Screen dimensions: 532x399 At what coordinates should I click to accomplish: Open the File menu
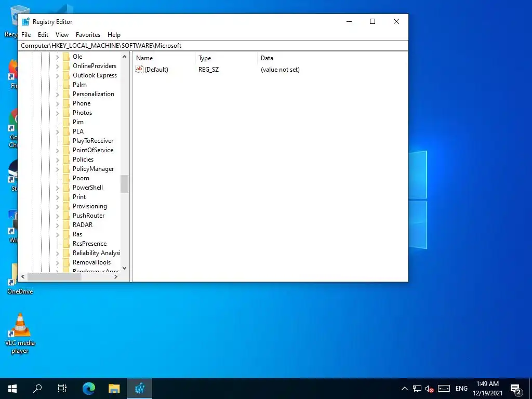(x=26, y=35)
